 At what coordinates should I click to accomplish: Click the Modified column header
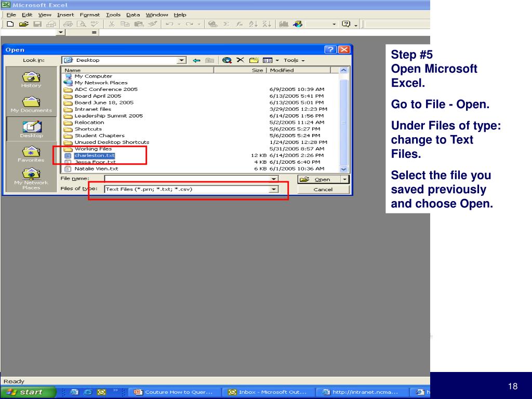coord(299,70)
